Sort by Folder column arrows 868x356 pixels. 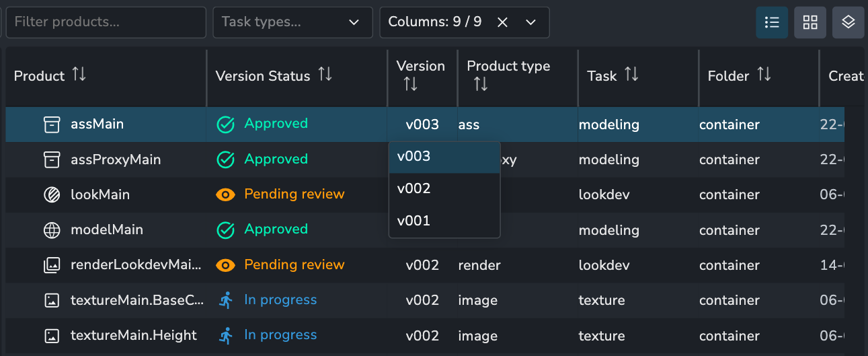pyautogui.click(x=764, y=74)
